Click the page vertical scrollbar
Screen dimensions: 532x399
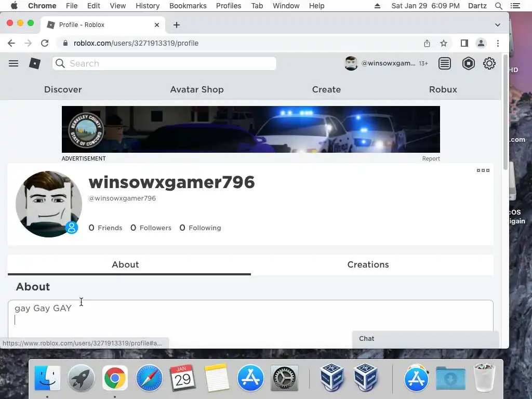click(505, 112)
